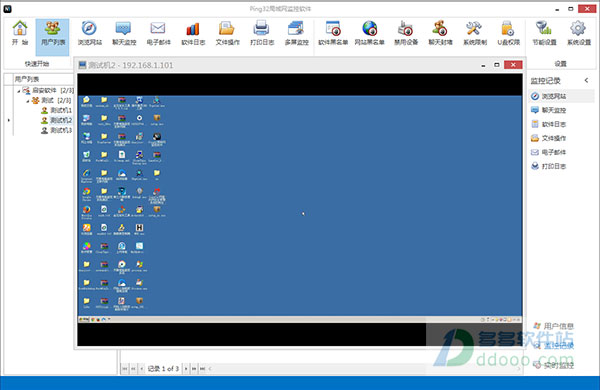Click the horizontal scrollbar beside record navigator
Viewport: 600px width, 390px height.
(365, 369)
